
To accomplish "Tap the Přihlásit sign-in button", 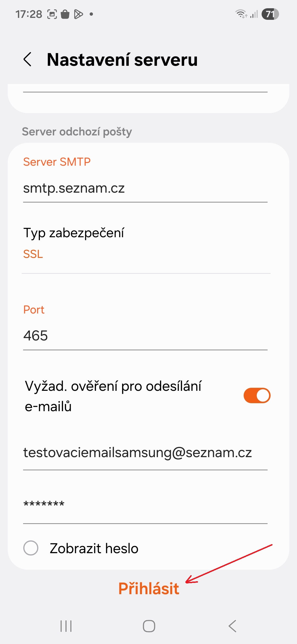I will pos(148,589).
